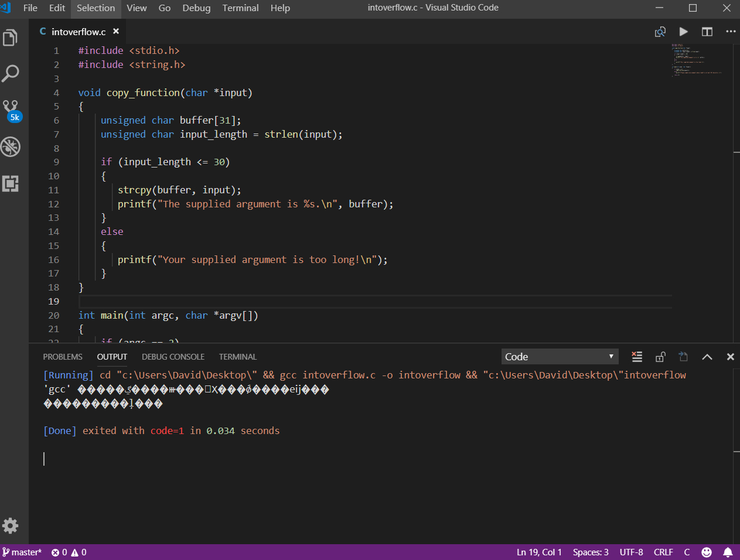Split the editor to the right
The height and width of the screenshot is (560, 740).
click(x=707, y=32)
